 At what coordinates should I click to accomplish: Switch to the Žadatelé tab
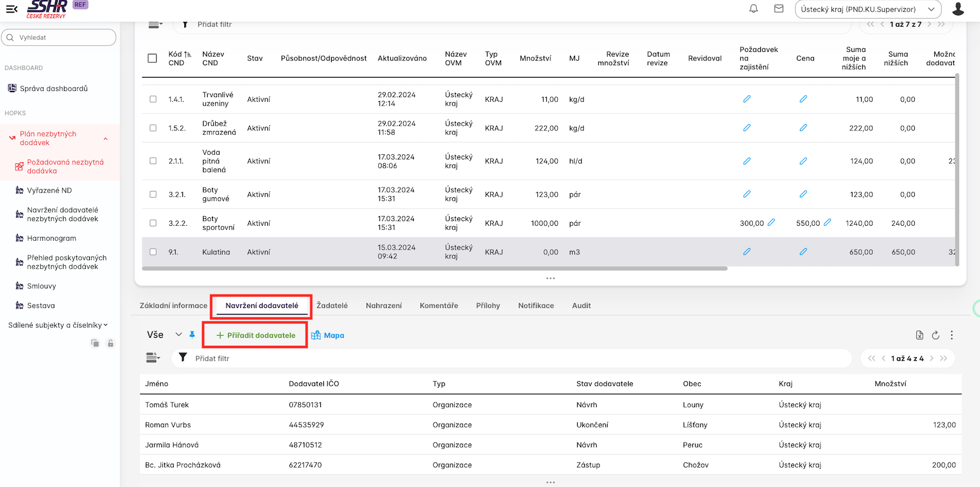point(332,306)
